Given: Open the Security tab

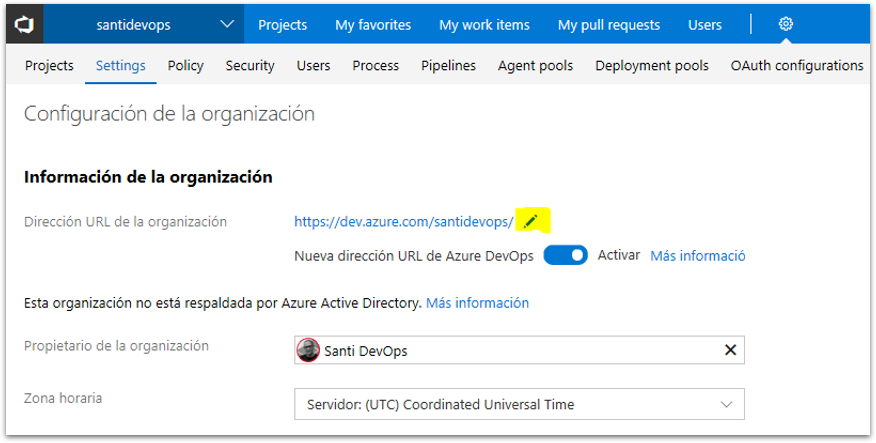Looking at the screenshot, I should [250, 65].
